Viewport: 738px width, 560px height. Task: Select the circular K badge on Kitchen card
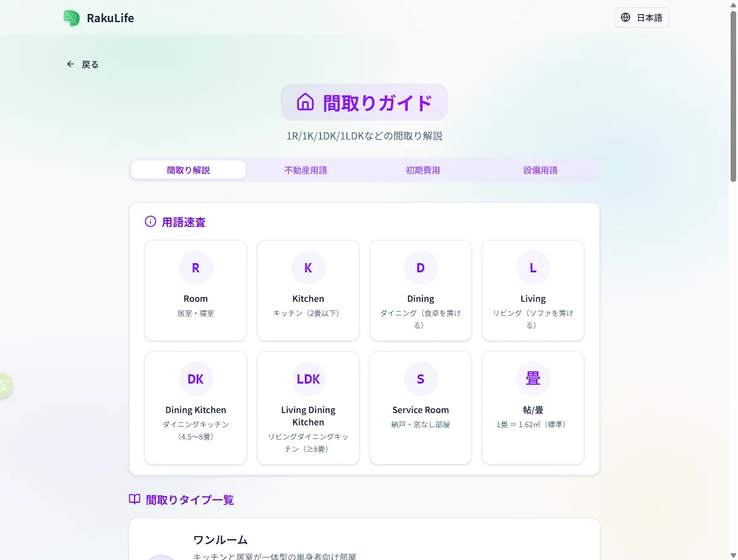pos(308,267)
